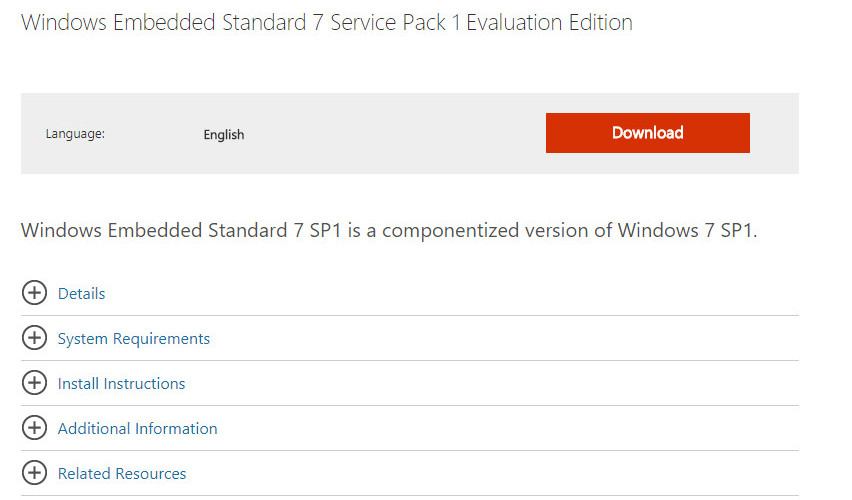Open the Install Instructions link text
This screenshot has height=500, width=852.
[121, 383]
